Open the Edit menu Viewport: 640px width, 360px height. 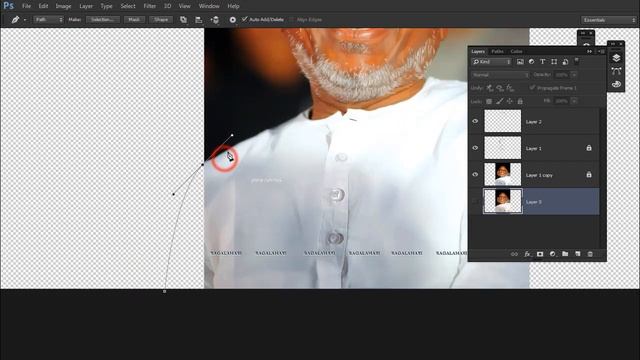click(x=43, y=6)
